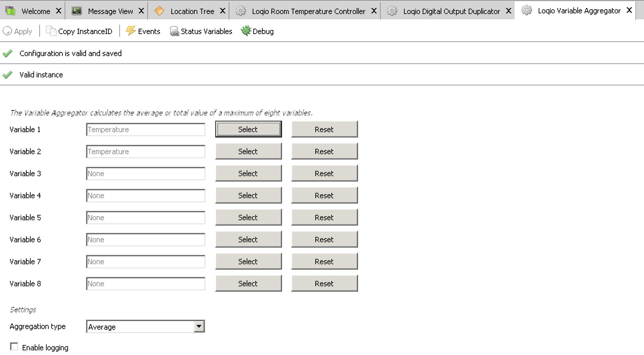
Task: Click the gear icon on the Room Temperature Controller tab
Action: (x=241, y=11)
